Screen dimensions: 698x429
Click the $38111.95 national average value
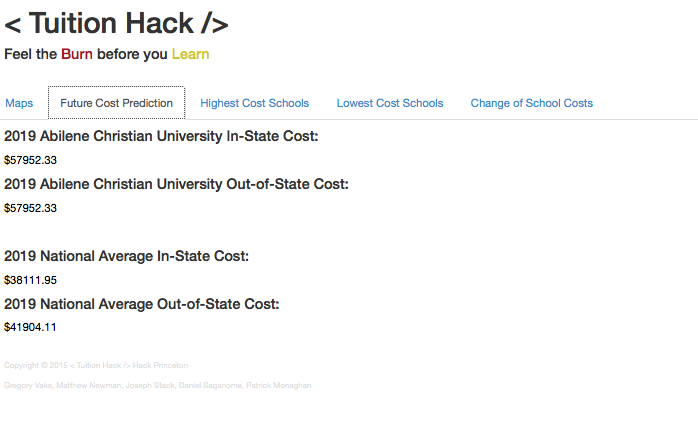(30, 280)
